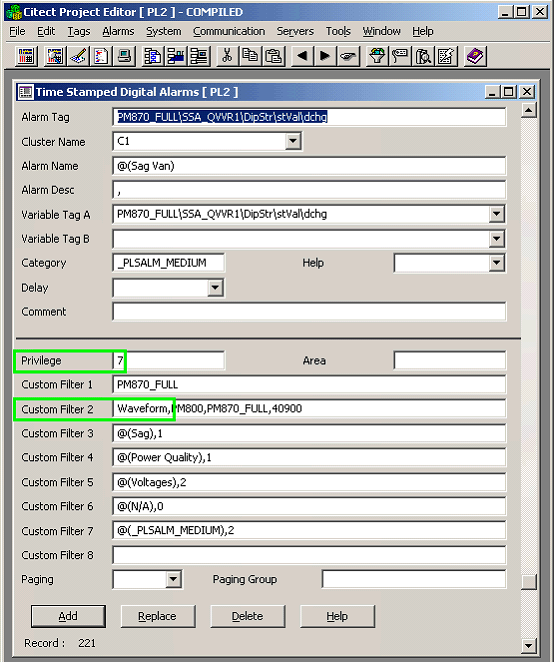
Task: Click the Custom Filter 2 Waveform field
Action: tap(309, 409)
